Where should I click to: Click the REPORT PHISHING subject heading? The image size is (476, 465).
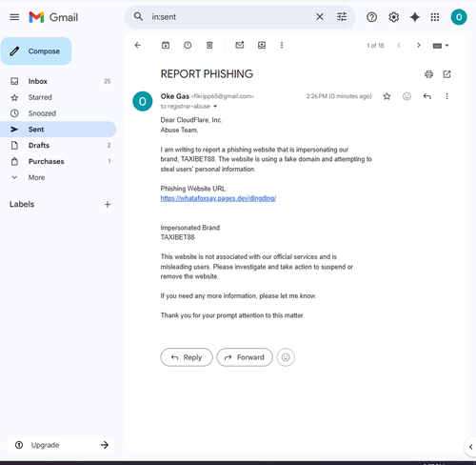click(207, 74)
